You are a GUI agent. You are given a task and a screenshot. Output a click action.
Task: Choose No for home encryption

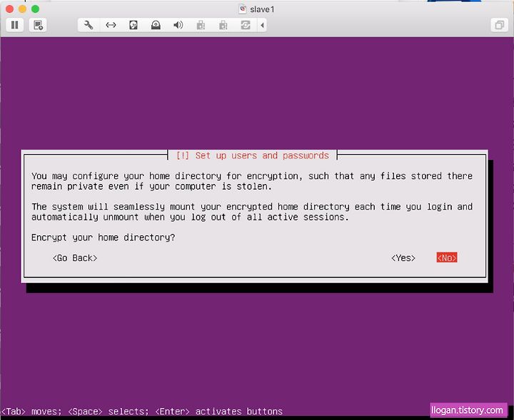(x=447, y=257)
